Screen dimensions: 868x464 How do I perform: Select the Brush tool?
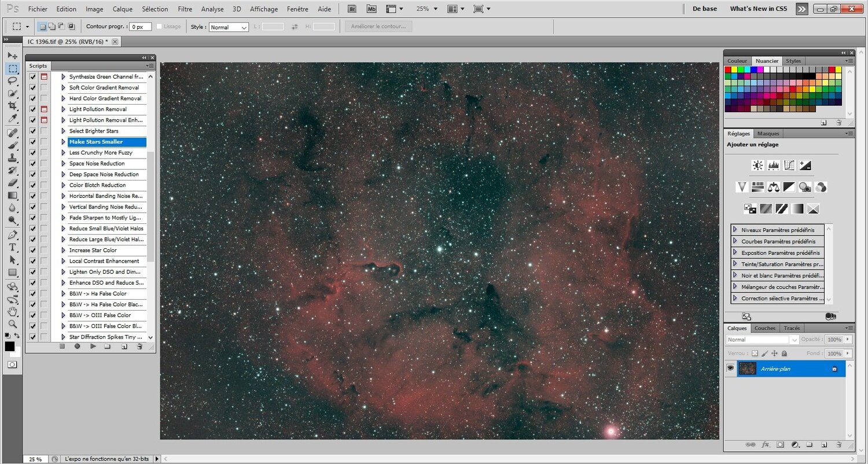click(x=12, y=146)
